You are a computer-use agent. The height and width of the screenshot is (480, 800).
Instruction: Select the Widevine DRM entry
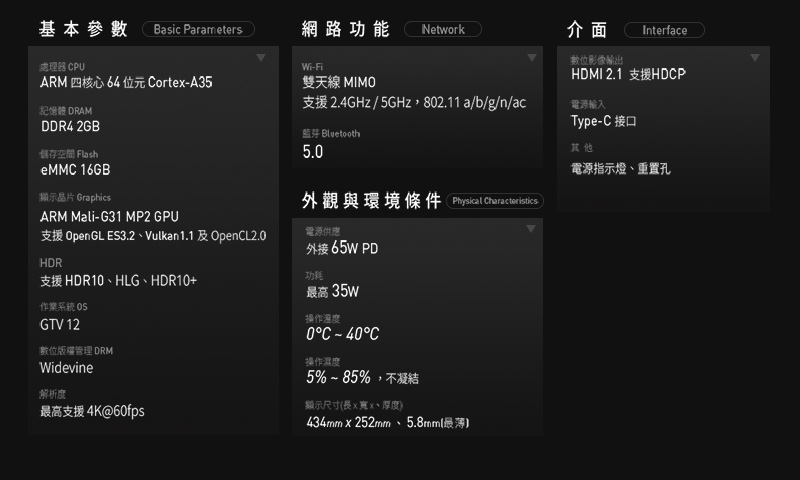pos(66,368)
